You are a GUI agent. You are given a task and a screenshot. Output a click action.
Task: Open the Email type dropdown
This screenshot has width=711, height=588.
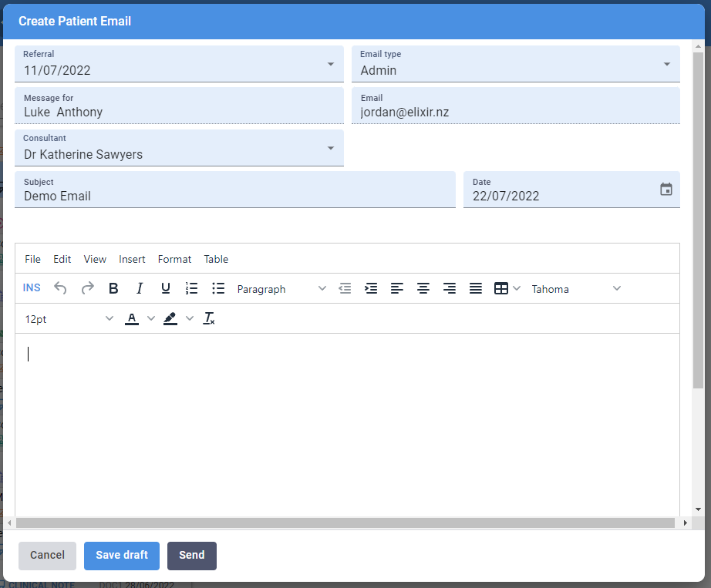(515, 64)
